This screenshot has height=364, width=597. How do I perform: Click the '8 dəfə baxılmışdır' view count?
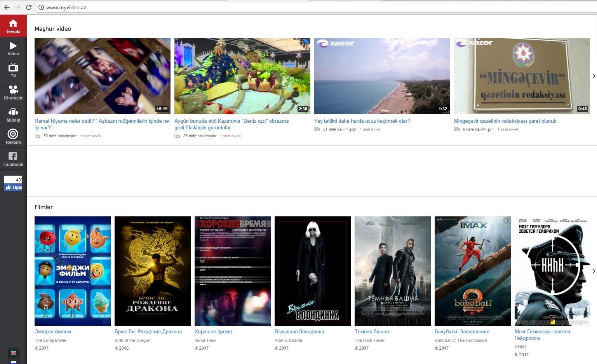(478, 129)
